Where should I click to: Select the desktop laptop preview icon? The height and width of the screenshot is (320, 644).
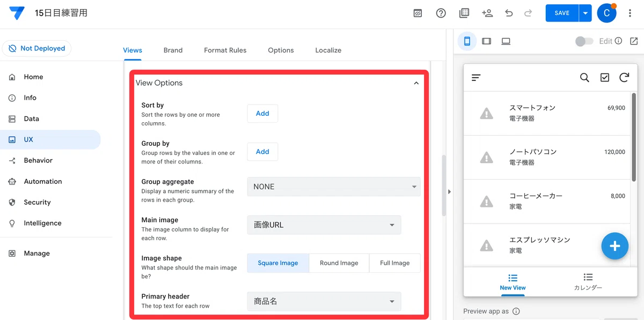point(506,41)
